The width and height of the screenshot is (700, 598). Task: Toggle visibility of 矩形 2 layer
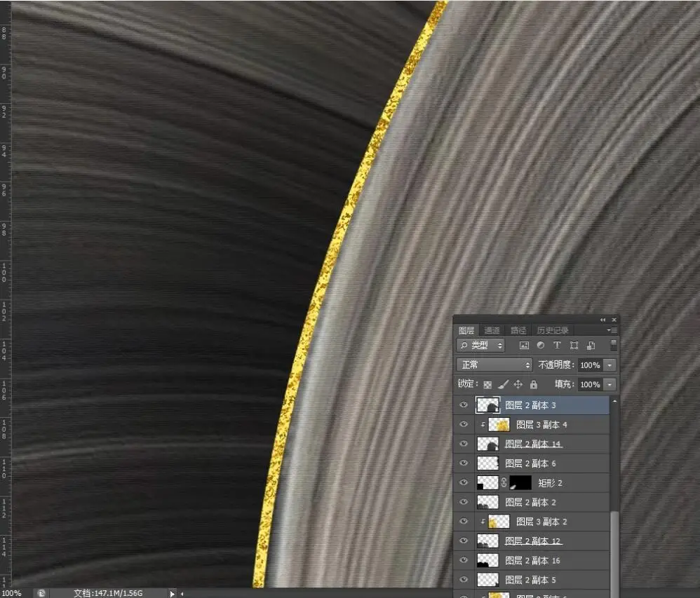pos(463,483)
